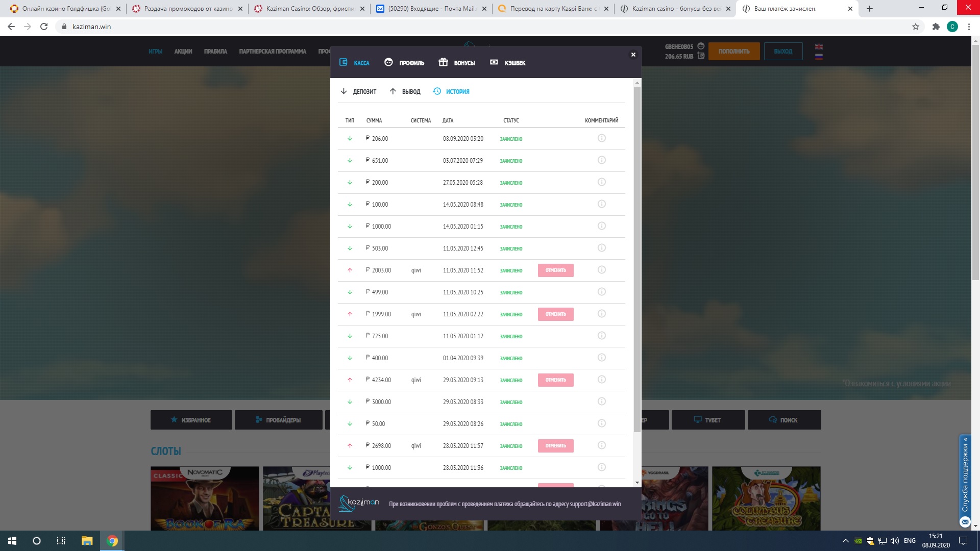This screenshot has width=980, height=551.
Task: Click the profile face icon beside username GBEHE0B05
Action: (701, 46)
